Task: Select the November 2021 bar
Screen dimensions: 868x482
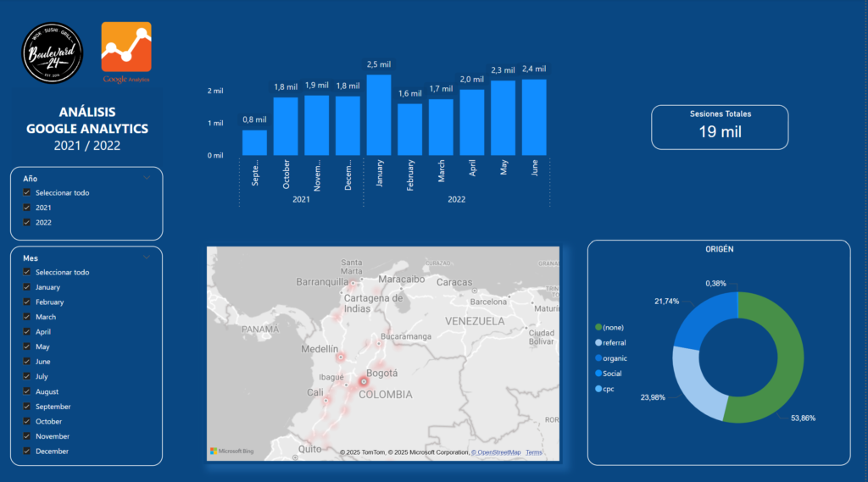Action: point(317,125)
